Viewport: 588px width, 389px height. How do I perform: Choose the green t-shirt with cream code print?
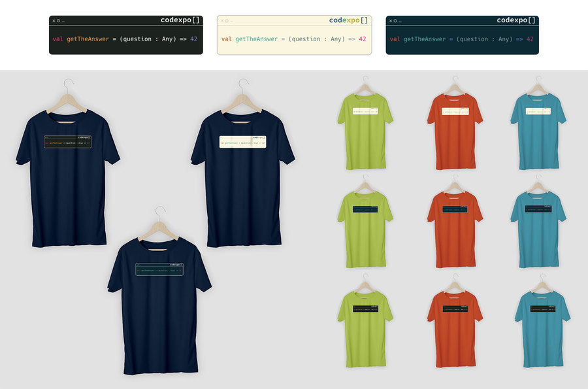(x=365, y=131)
